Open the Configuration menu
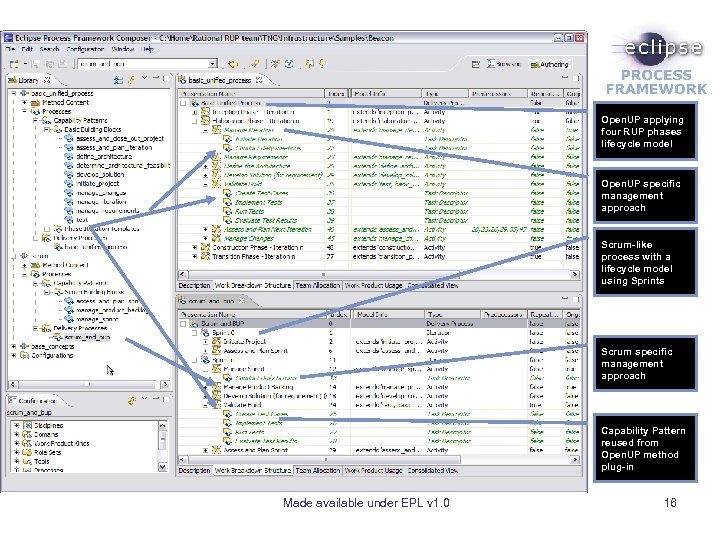Viewport: 720px width, 540px height. tap(85, 49)
